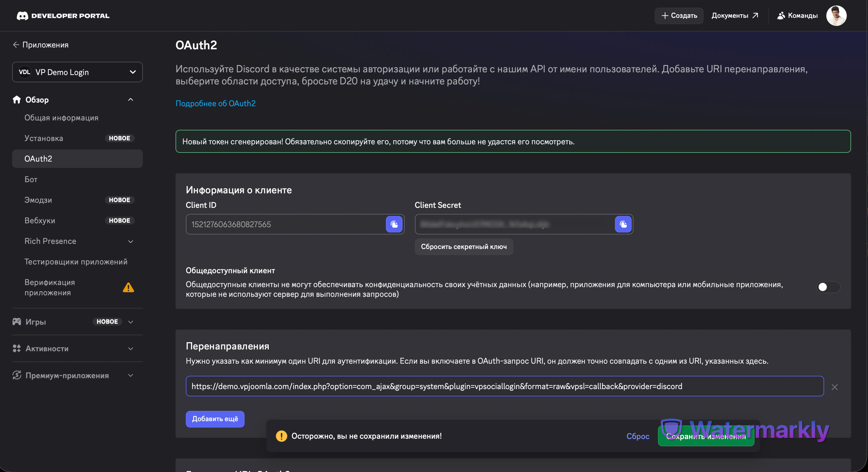Click the Добавить ещё button

pyautogui.click(x=215, y=419)
